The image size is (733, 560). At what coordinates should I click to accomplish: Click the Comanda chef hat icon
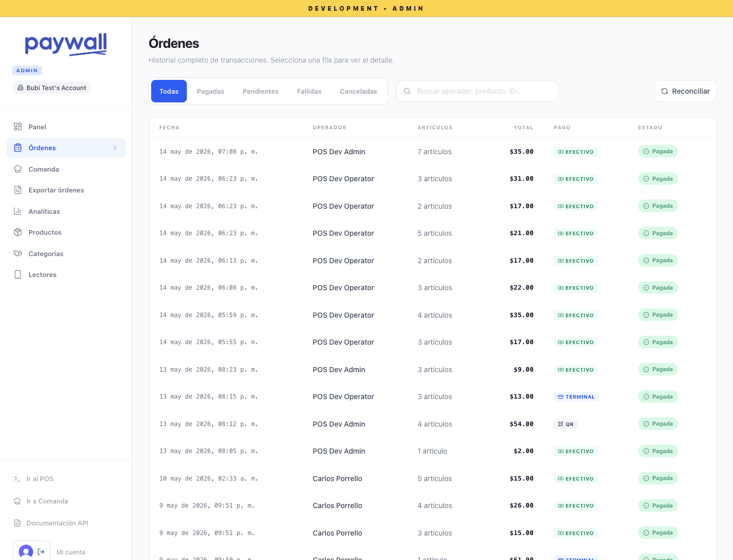(x=18, y=169)
